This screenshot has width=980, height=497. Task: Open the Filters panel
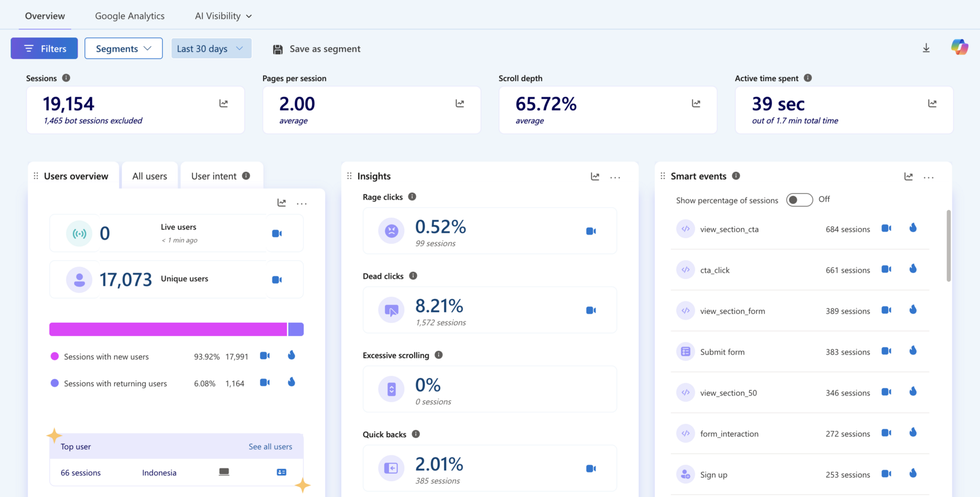44,48
